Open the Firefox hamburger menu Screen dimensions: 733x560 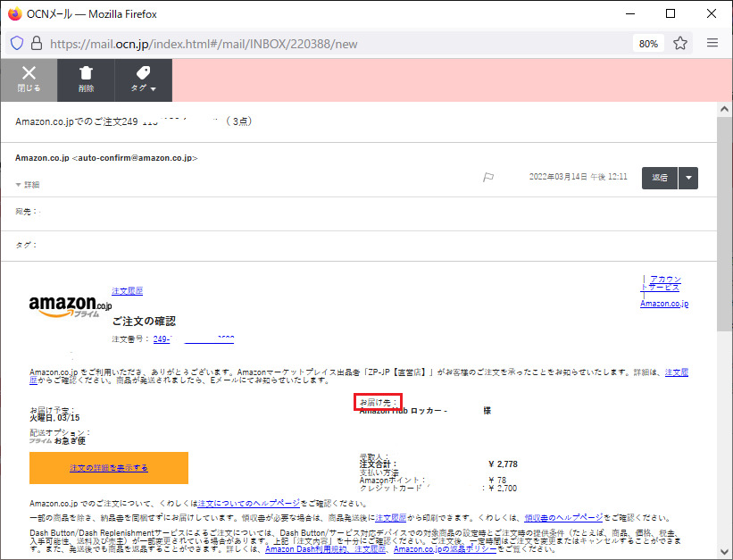point(712,43)
